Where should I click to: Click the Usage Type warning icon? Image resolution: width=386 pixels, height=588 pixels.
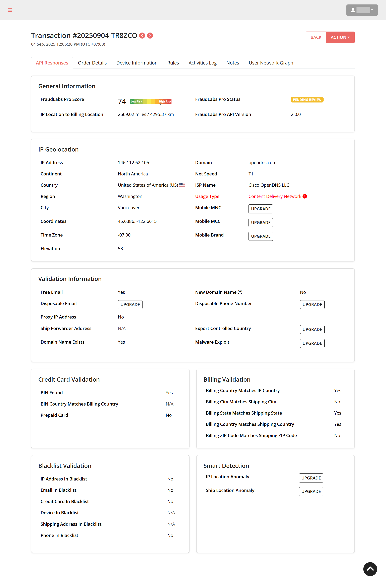(x=305, y=196)
